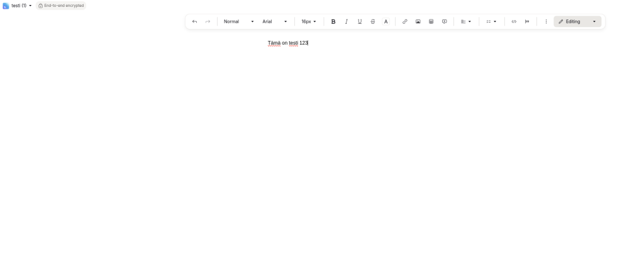This screenshot has height=259, width=644.
Task: Insert an image
Action: coord(418,22)
